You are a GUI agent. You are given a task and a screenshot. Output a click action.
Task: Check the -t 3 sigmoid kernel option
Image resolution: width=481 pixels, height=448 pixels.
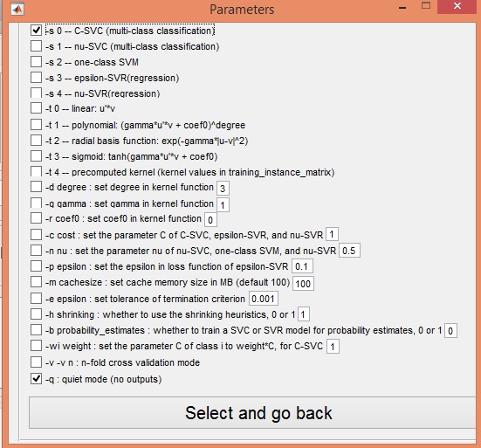click(x=36, y=155)
